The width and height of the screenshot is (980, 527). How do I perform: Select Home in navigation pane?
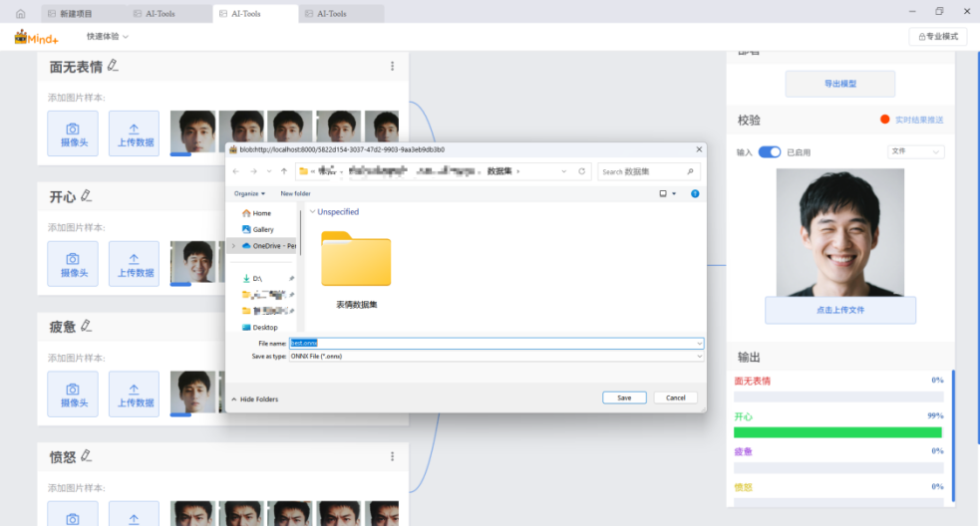(256, 213)
